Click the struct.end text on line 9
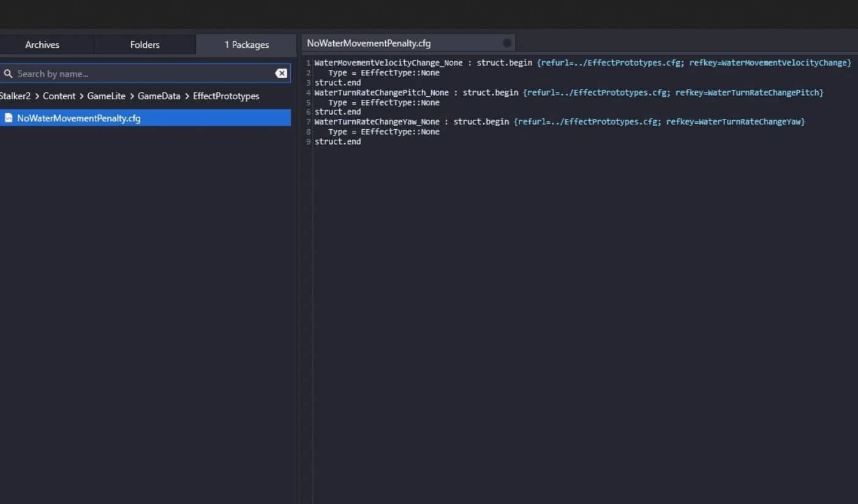This screenshot has height=504, width=858. click(x=337, y=141)
